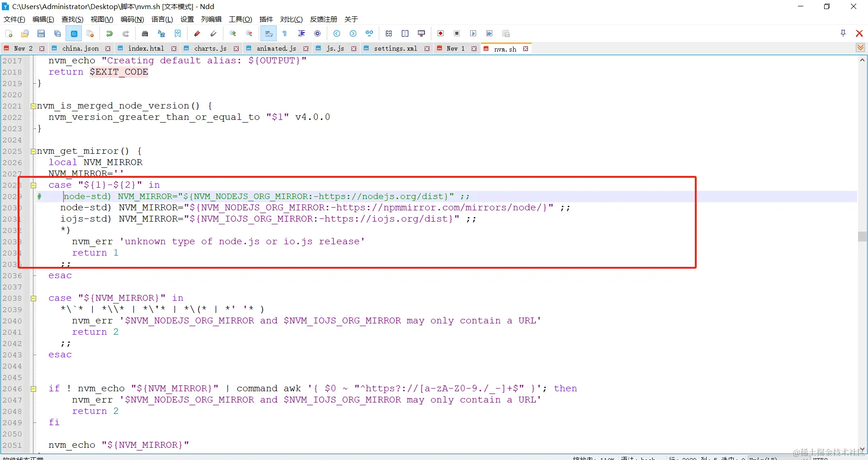Click the round target toolbar icon
The width and height of the screenshot is (868, 460).
tap(317, 33)
